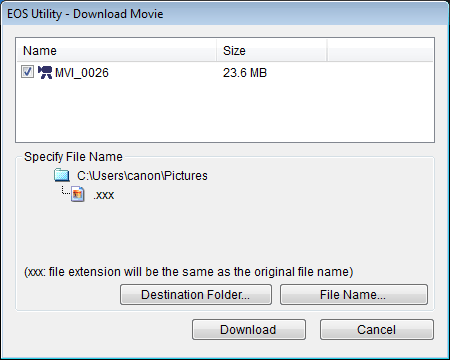Viewport: 450px width, 360px height.
Task: Select the C:\Users\canon\Pictures path text
Action: coord(142,176)
